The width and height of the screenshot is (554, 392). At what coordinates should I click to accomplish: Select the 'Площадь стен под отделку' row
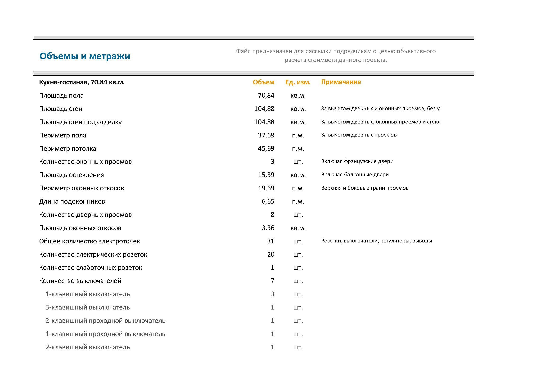pyautogui.click(x=80, y=122)
